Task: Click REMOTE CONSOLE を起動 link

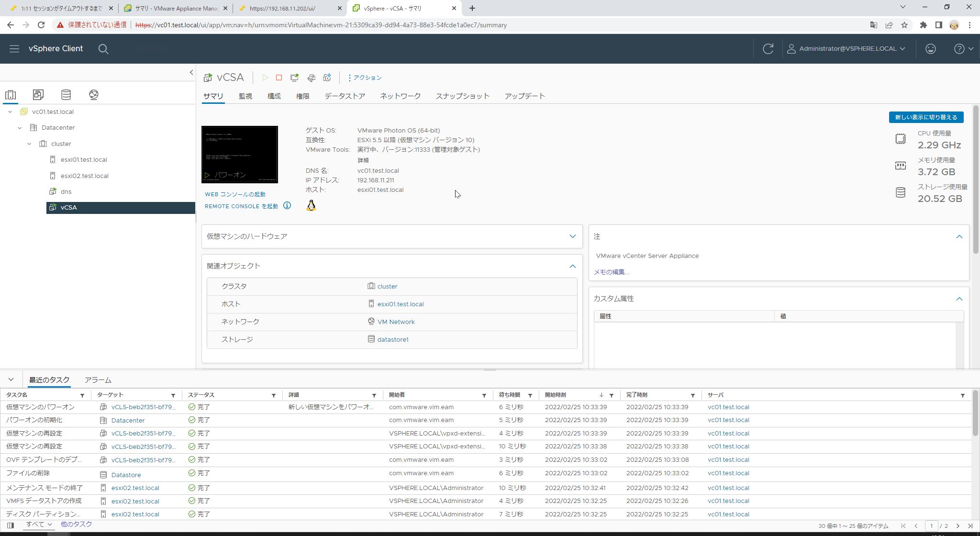Action: pos(241,206)
